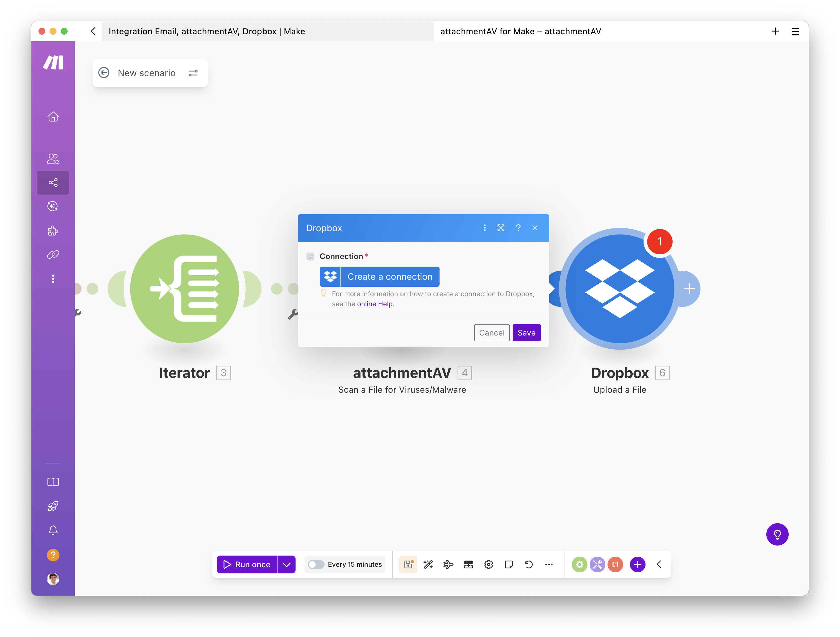Click the AI magic wand icon in toolbar
The width and height of the screenshot is (840, 637).
click(428, 564)
